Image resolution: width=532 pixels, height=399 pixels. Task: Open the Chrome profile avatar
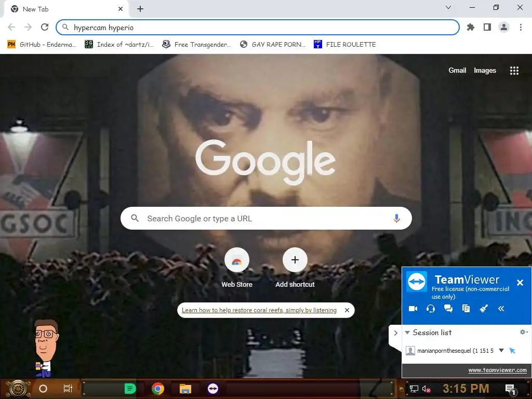pyautogui.click(x=504, y=27)
